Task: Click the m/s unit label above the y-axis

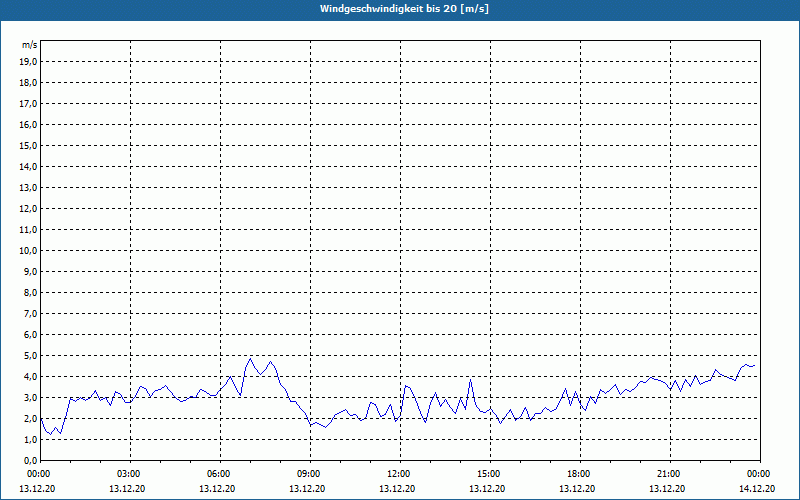Action: coord(30,46)
